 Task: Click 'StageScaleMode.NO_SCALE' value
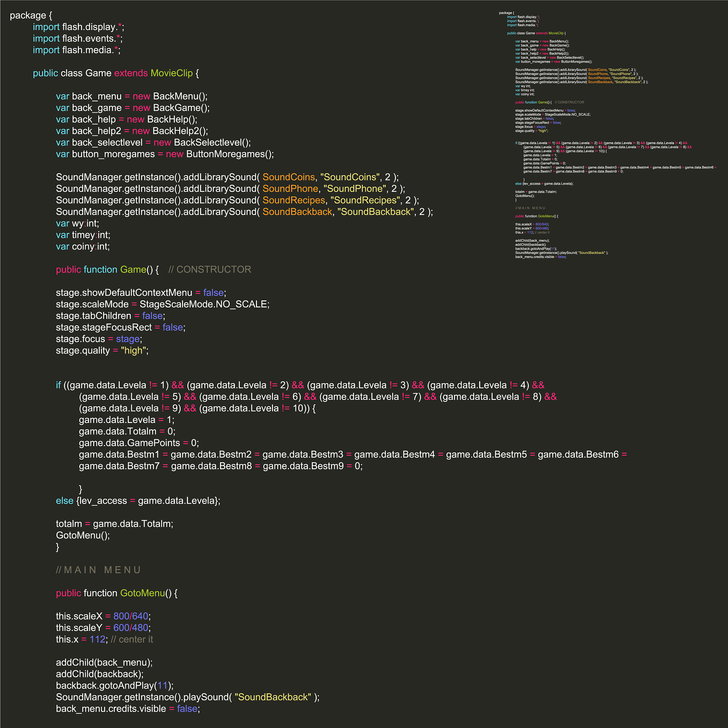203,305
